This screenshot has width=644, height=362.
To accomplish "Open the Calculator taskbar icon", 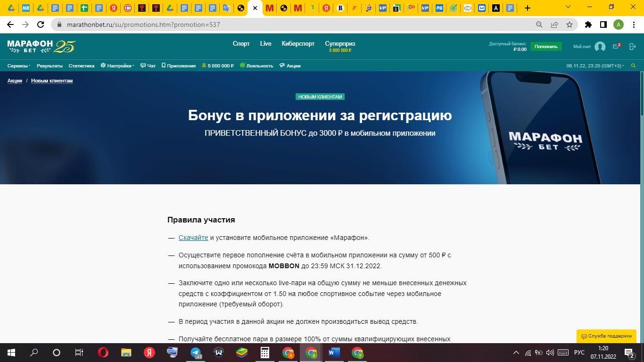I will coord(265,352).
